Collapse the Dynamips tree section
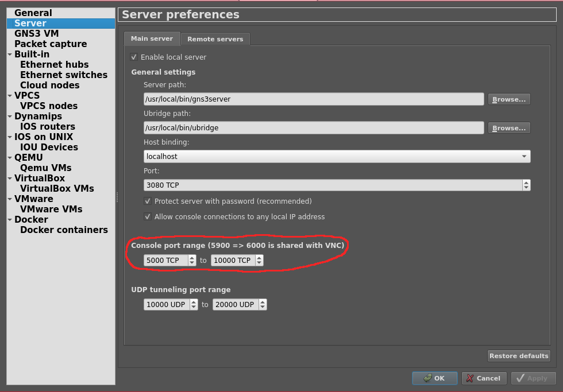 coord(10,117)
